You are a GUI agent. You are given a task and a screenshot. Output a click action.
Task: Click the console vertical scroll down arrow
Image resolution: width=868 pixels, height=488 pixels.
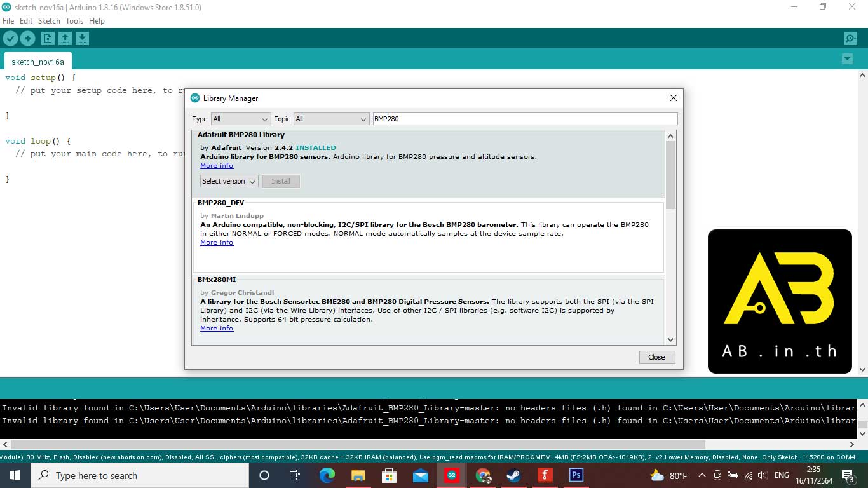[862, 434]
